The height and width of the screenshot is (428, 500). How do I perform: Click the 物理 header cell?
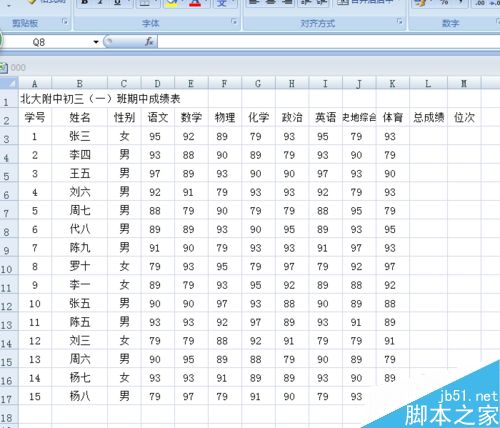[x=225, y=117]
